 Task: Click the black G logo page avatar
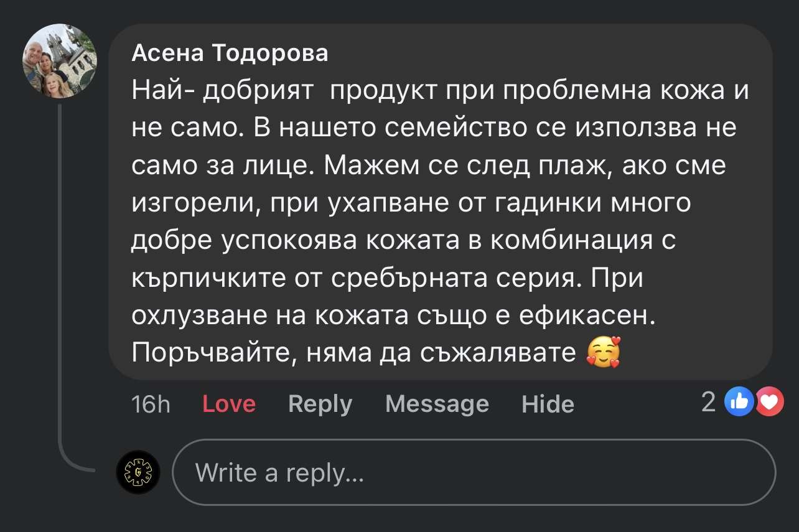coord(138,472)
